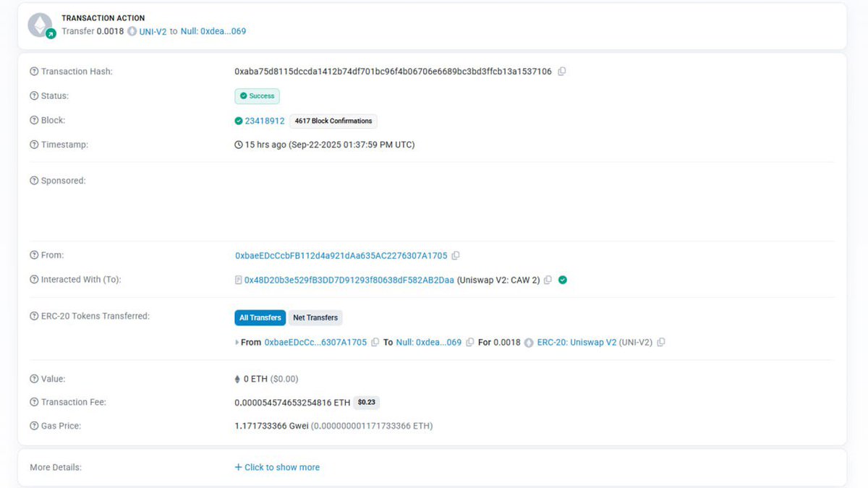Click the help icon beside Transaction Fee
The image size is (868, 488).
coord(34,402)
